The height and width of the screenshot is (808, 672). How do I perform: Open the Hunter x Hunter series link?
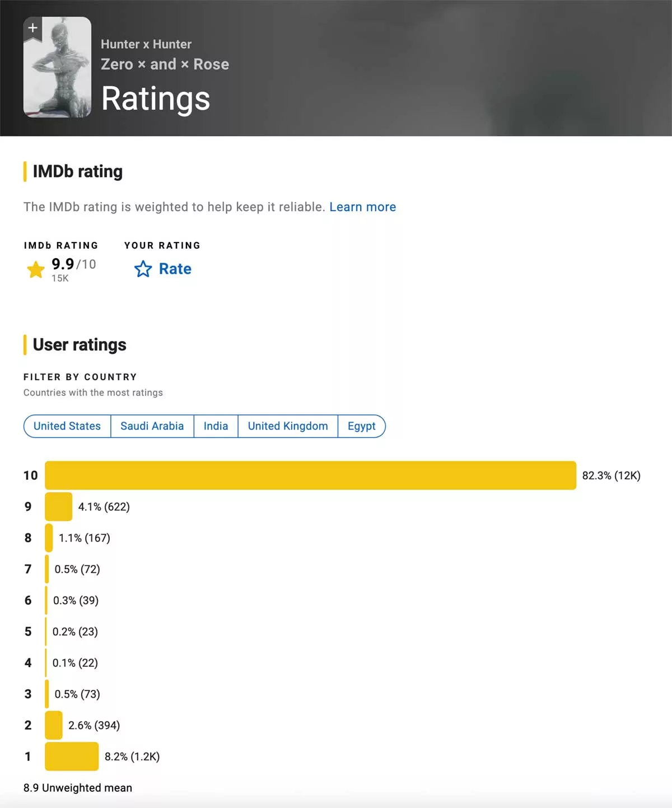pos(146,44)
